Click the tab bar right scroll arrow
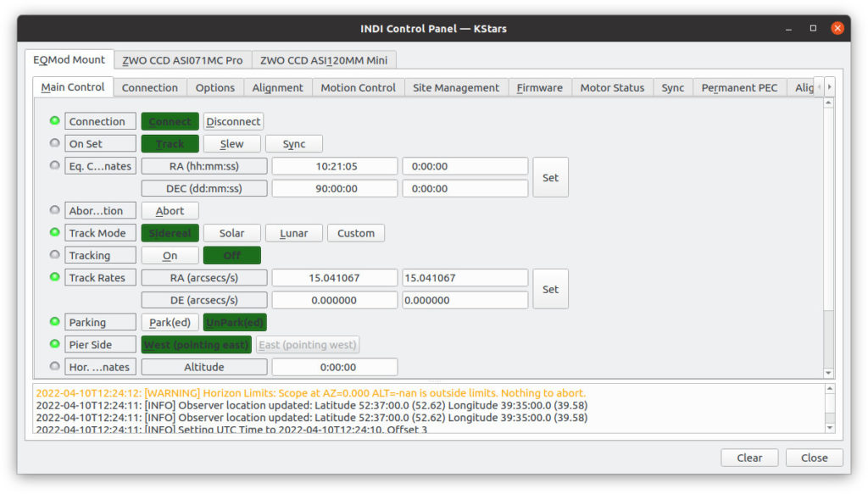868x494 pixels. coord(829,86)
